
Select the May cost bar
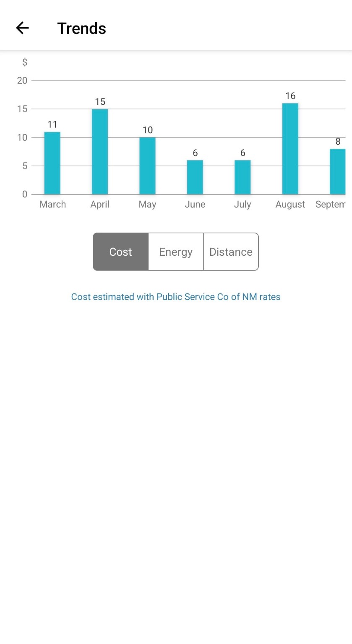click(x=147, y=166)
